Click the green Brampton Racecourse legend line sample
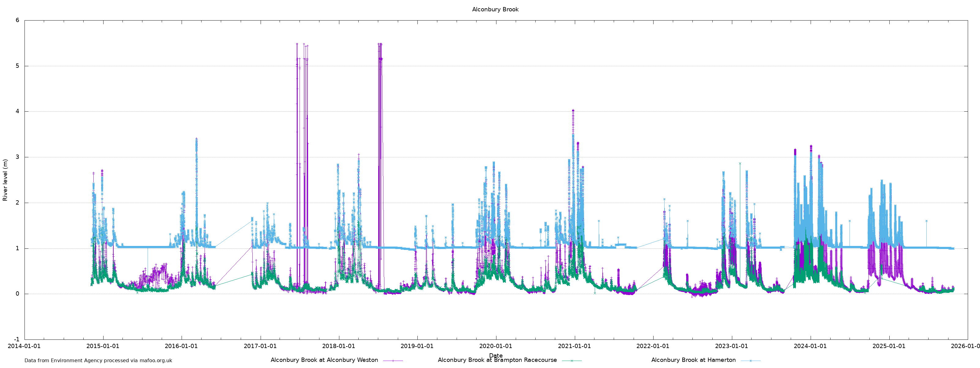The height and width of the screenshot is (368, 980). (x=571, y=360)
